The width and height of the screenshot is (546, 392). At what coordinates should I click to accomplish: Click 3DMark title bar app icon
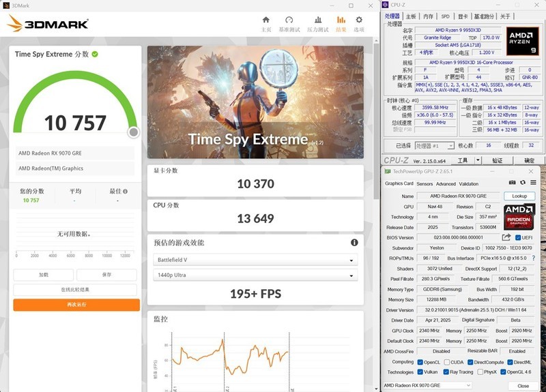6,5
